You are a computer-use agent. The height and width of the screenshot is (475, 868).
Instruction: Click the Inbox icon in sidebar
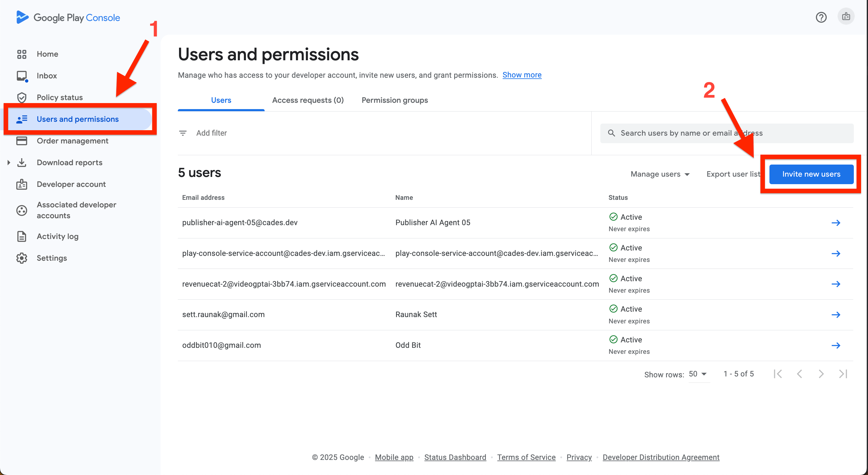[x=22, y=76]
